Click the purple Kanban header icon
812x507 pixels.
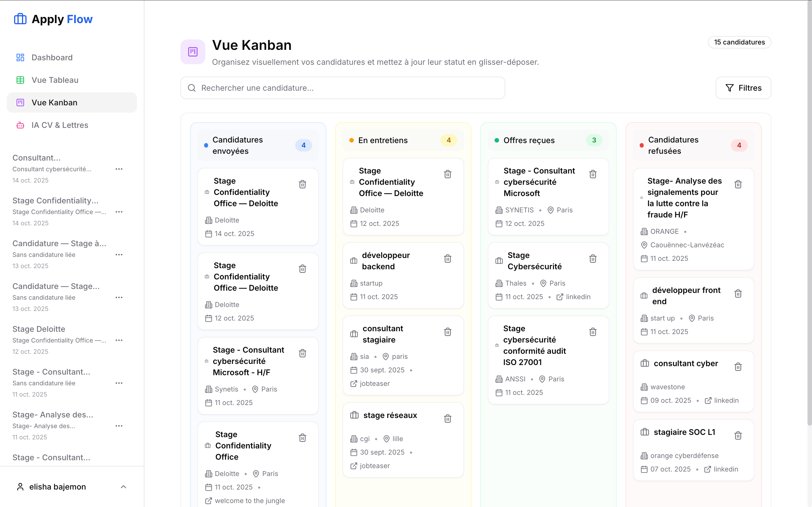193,52
